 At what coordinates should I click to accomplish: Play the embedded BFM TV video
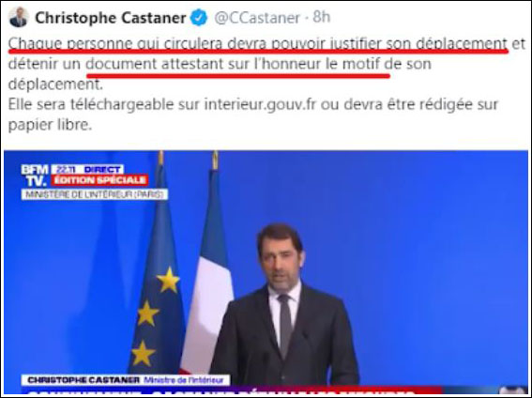click(266, 272)
